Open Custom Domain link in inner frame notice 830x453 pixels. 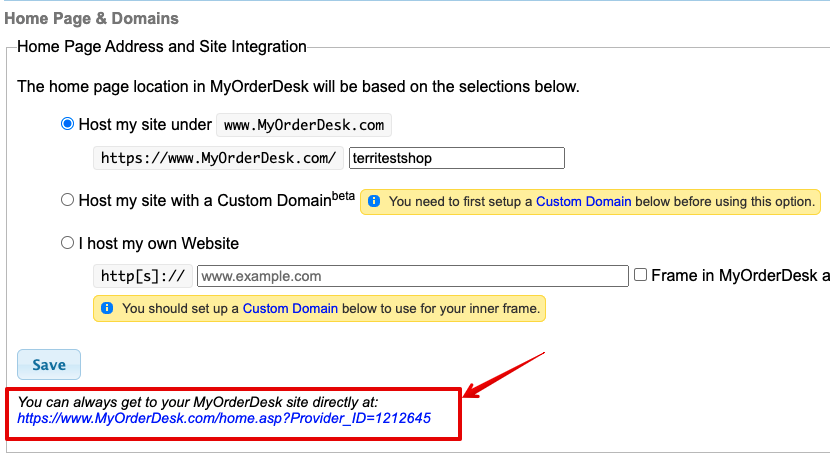click(x=290, y=309)
